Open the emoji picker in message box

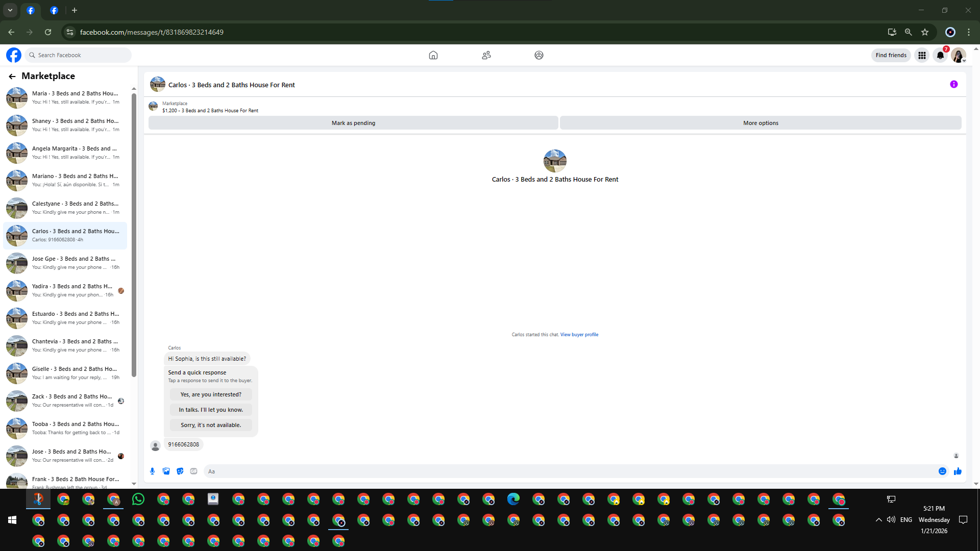[x=942, y=471]
